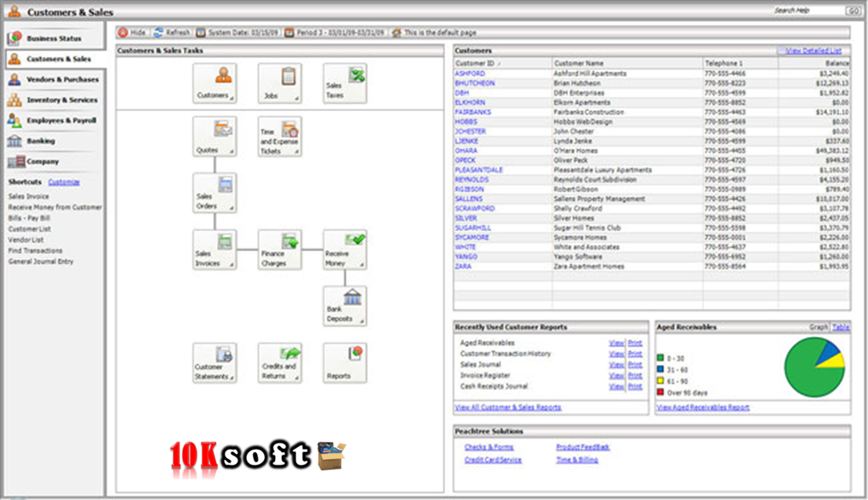This screenshot has height=500, width=868.
Task: Open Find Transactions shortcut
Action: (35, 250)
